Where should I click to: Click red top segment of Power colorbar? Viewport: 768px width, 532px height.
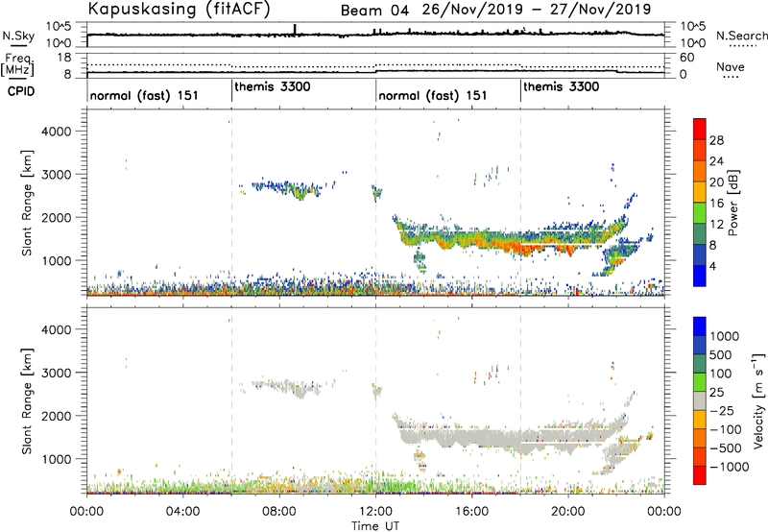click(700, 129)
